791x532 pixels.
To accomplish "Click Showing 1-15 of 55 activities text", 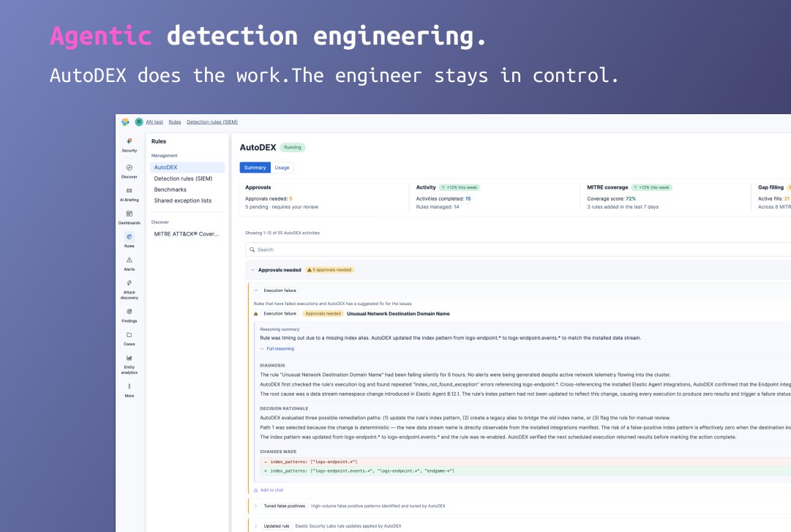I will click(x=282, y=233).
